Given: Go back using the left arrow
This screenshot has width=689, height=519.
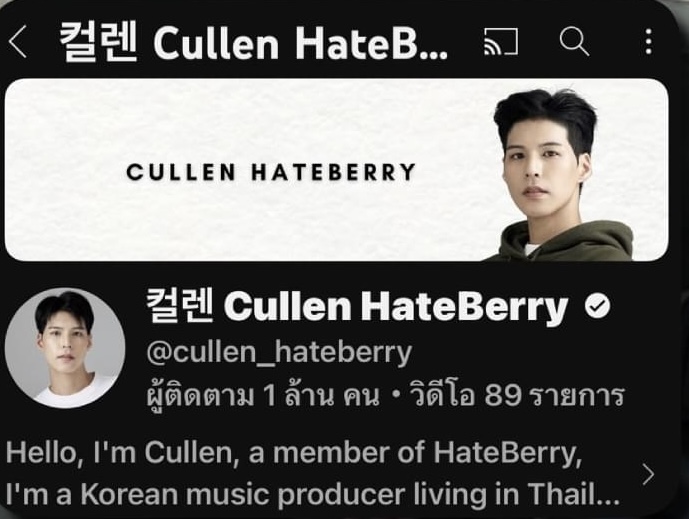Looking at the screenshot, I should 18,41.
